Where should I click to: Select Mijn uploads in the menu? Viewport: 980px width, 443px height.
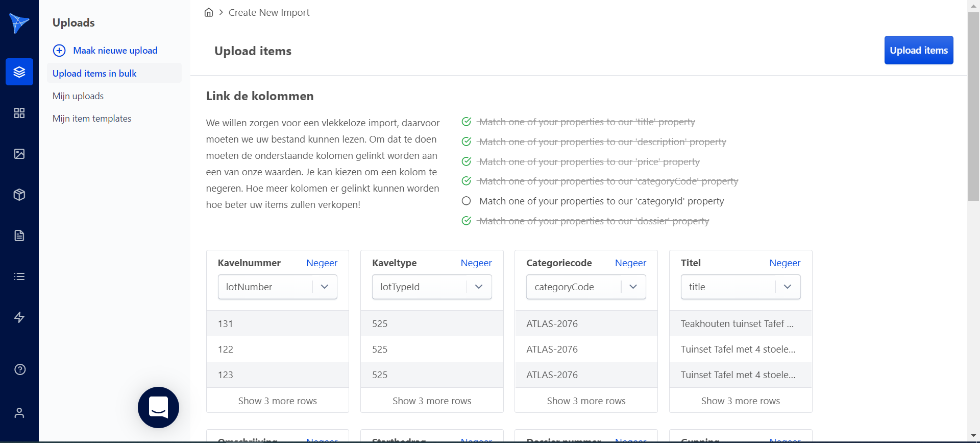pyautogui.click(x=78, y=96)
